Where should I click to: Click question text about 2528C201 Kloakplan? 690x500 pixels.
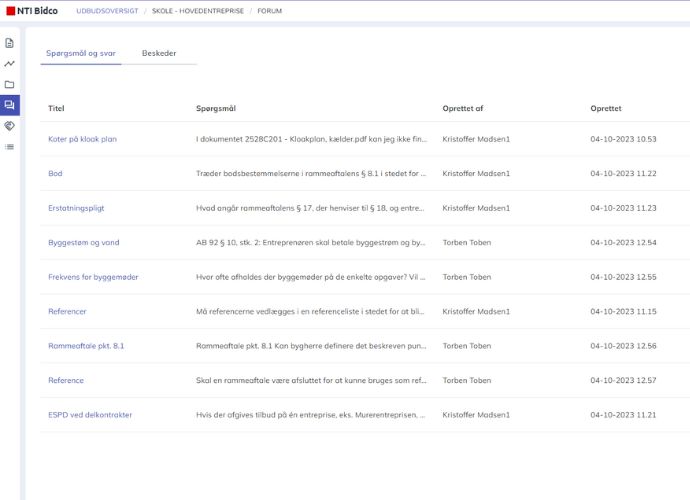pos(312,139)
